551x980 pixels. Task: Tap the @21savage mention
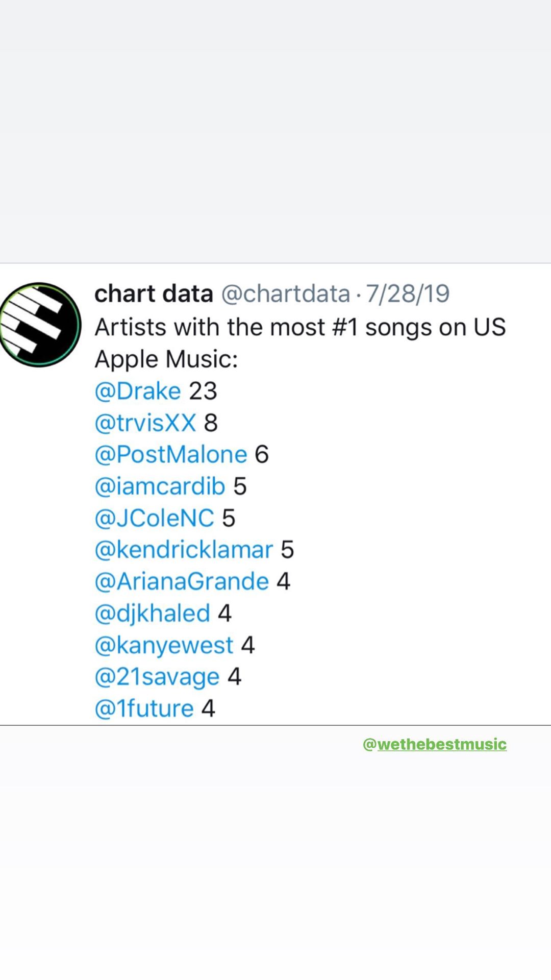(157, 677)
